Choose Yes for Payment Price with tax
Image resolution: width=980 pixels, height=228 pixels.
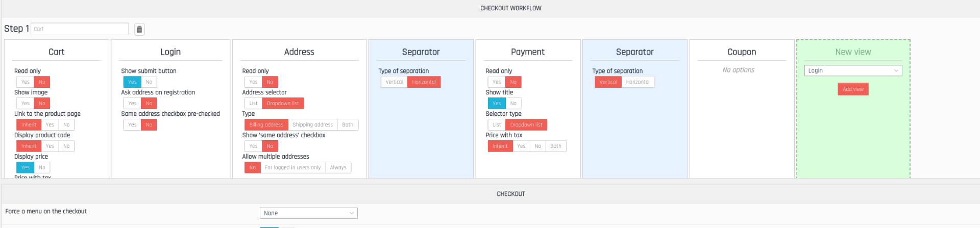[x=521, y=146]
